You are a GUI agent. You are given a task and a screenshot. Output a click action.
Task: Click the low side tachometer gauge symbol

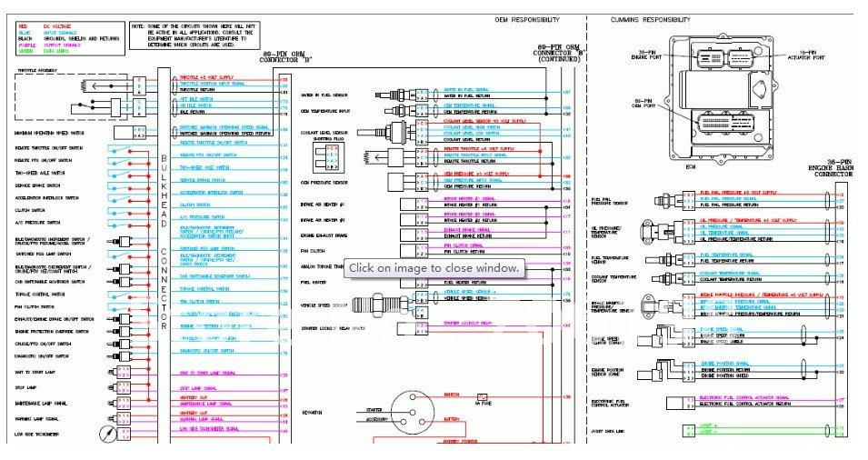[109, 434]
